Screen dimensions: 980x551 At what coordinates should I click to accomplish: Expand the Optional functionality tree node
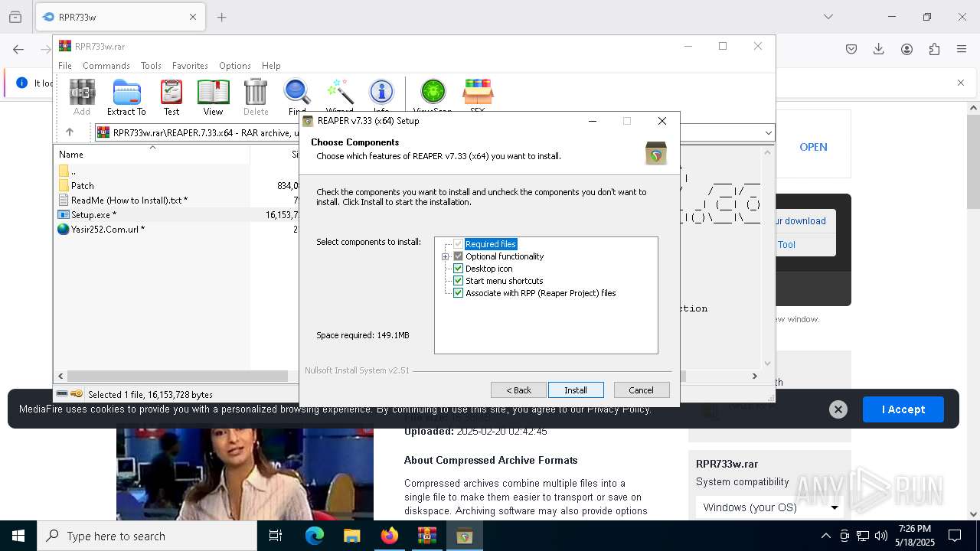pos(445,256)
